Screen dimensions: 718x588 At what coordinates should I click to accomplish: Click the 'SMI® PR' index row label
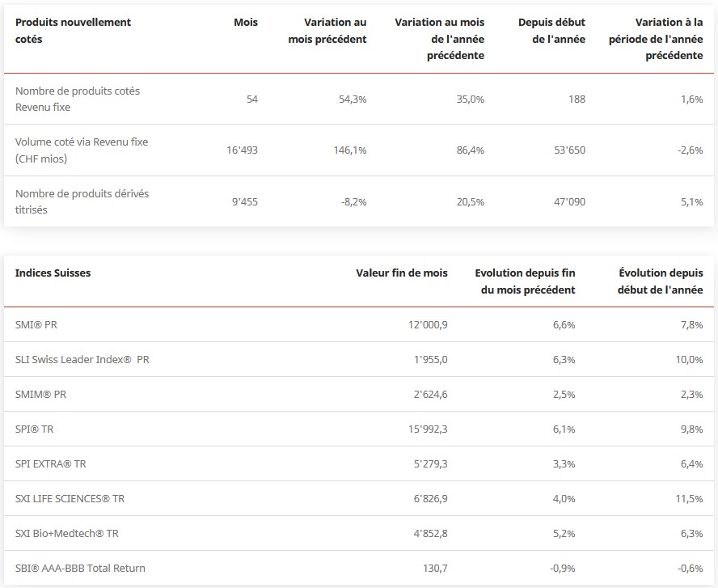(36, 324)
